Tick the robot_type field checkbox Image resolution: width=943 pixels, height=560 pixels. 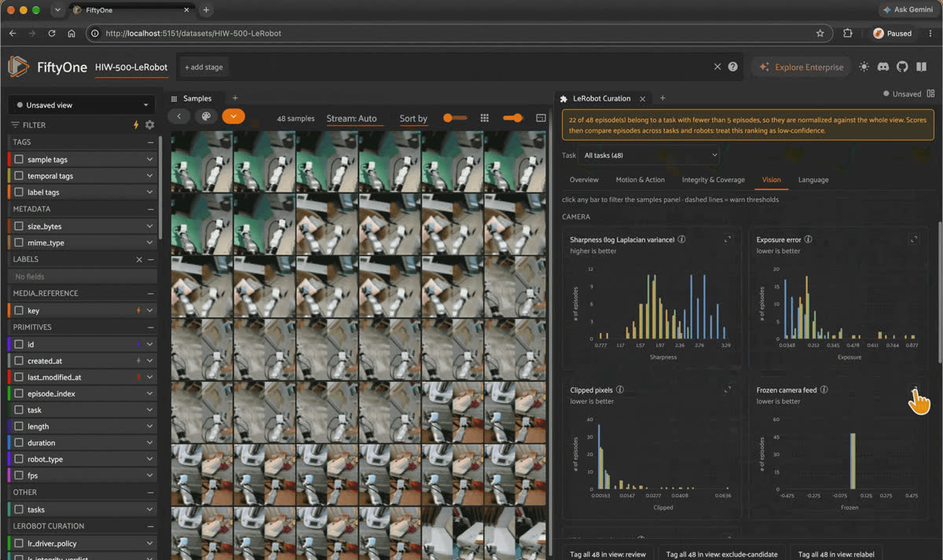tap(19, 459)
